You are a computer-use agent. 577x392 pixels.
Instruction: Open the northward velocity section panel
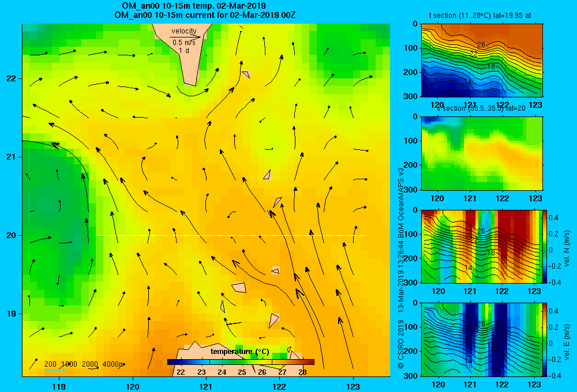coord(482,246)
